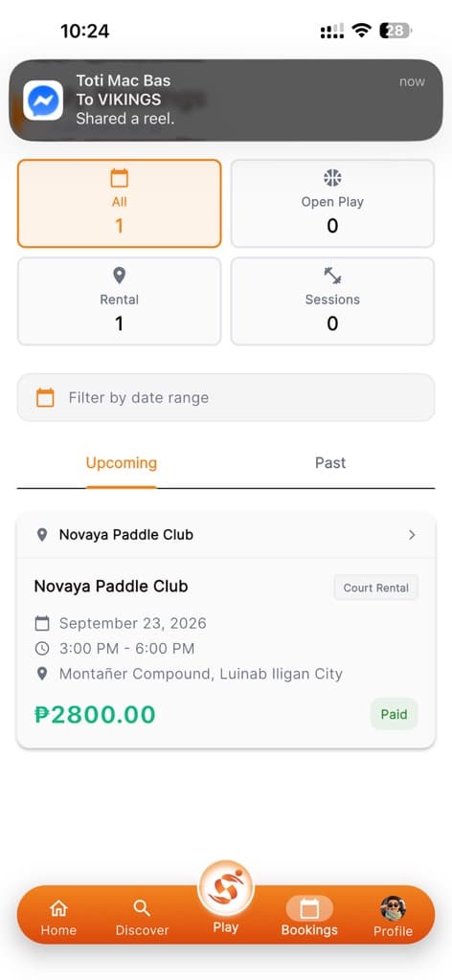Click the Paid status badge
Image resolution: width=452 pixels, height=980 pixels.
(395, 714)
